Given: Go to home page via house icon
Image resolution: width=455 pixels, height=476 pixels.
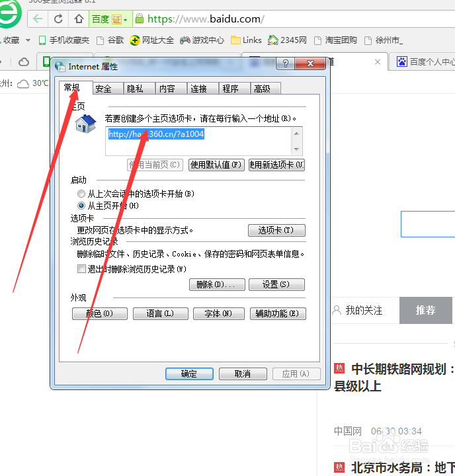Looking at the screenshot, I should (79, 19).
